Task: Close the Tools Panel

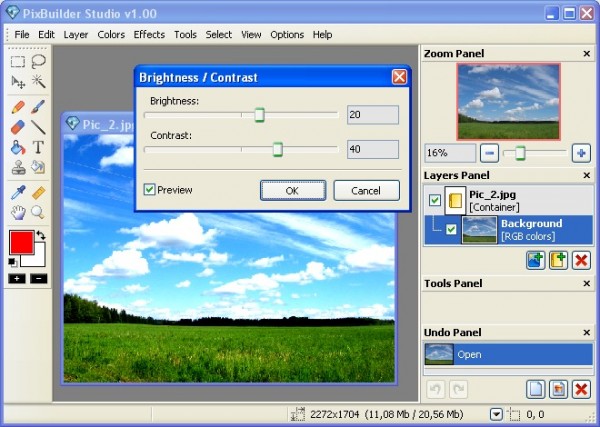Action: [586, 284]
